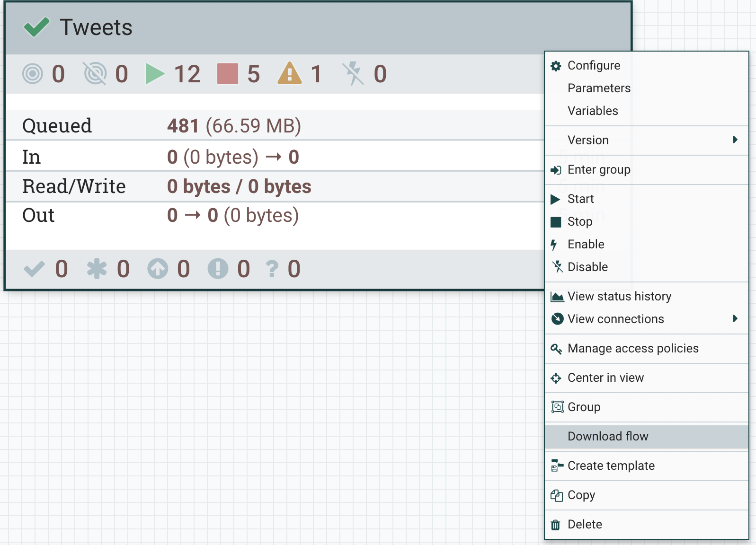Viewport: 756px width, 545px height.
Task: Click the Stop square icon in menu
Action: (556, 222)
